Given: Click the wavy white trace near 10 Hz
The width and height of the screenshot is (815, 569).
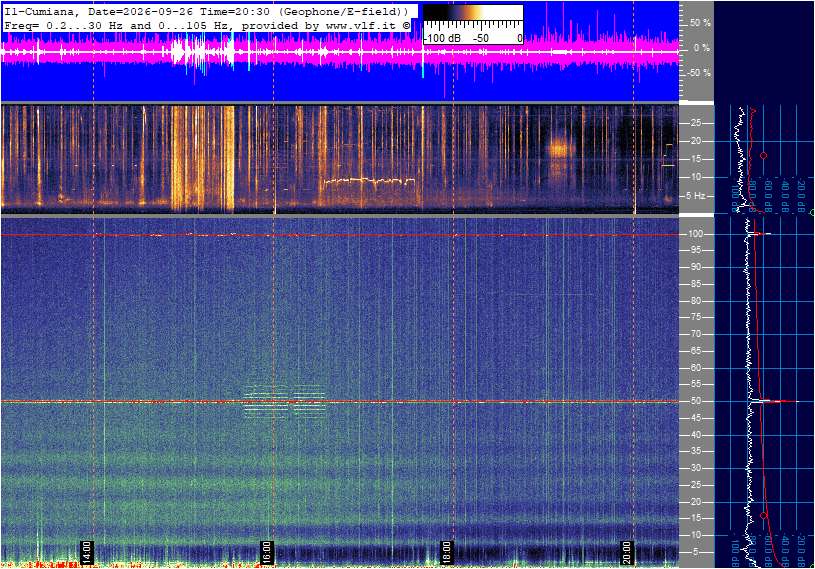Looking at the screenshot, I should coord(369,181).
